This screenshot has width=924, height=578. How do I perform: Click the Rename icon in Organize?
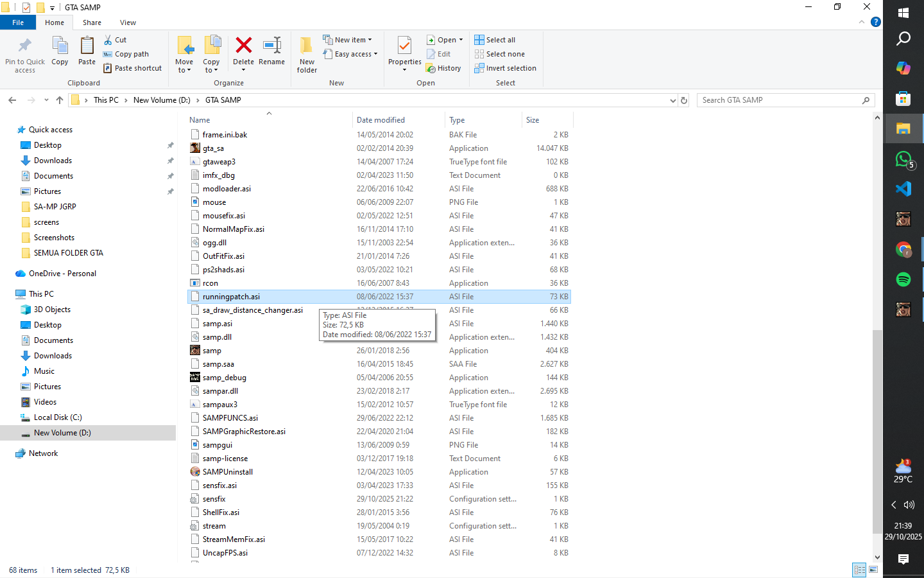(272, 46)
